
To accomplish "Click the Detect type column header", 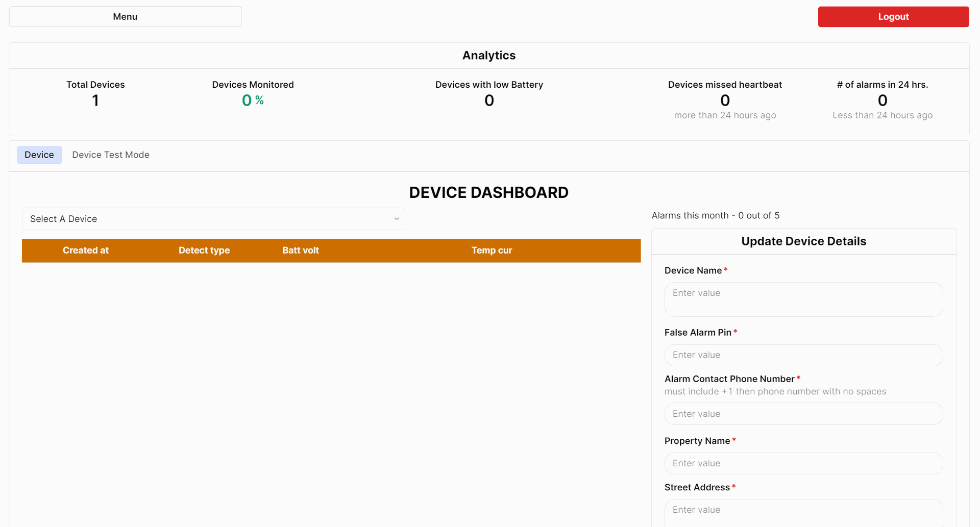I will (x=204, y=250).
